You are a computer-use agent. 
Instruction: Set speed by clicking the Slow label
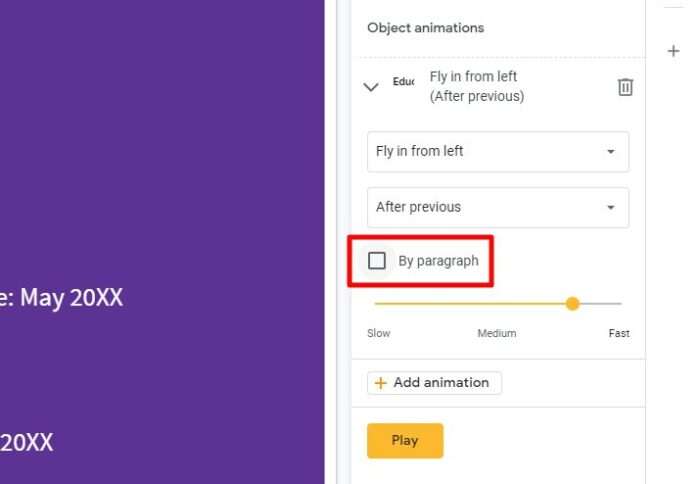379,334
